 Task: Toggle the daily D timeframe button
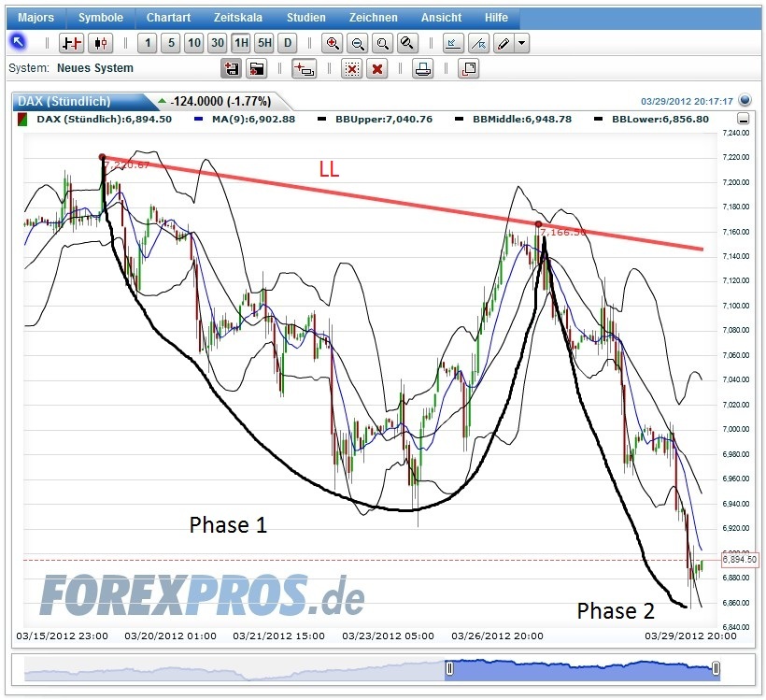288,42
